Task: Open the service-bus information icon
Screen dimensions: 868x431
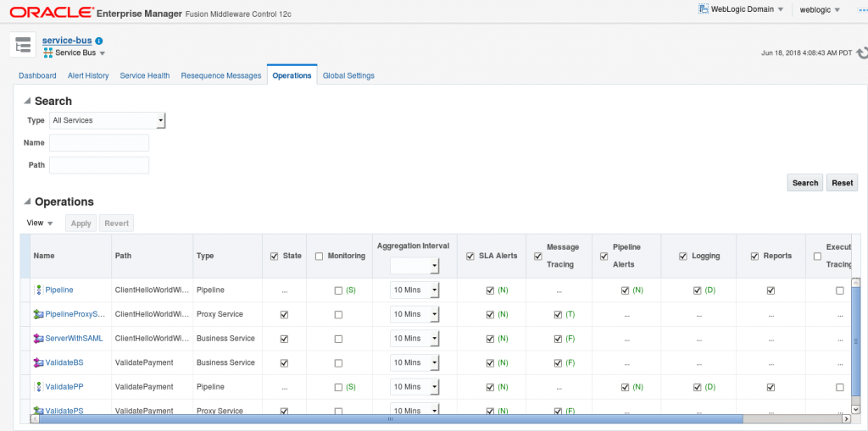Action: click(99, 41)
